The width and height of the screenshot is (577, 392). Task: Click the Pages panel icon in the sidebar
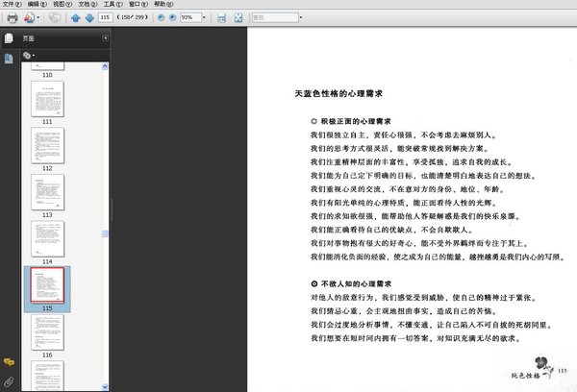[x=9, y=38]
